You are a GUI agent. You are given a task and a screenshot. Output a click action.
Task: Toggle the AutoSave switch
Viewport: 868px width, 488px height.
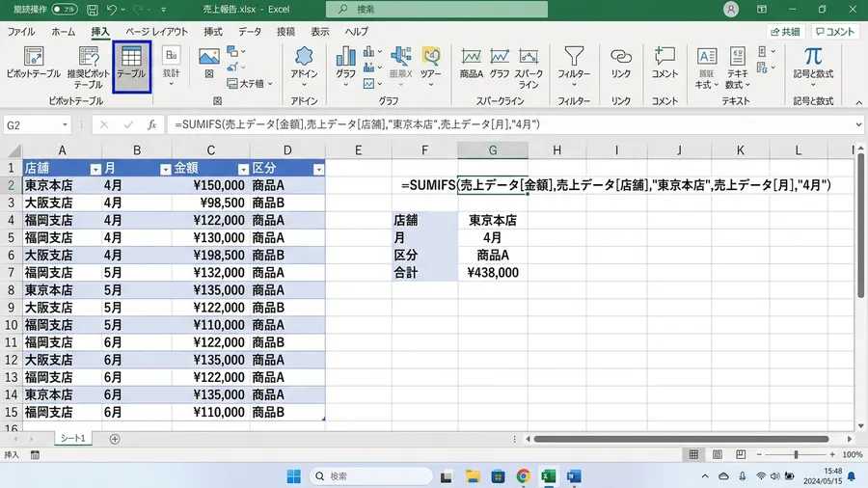[x=65, y=10]
